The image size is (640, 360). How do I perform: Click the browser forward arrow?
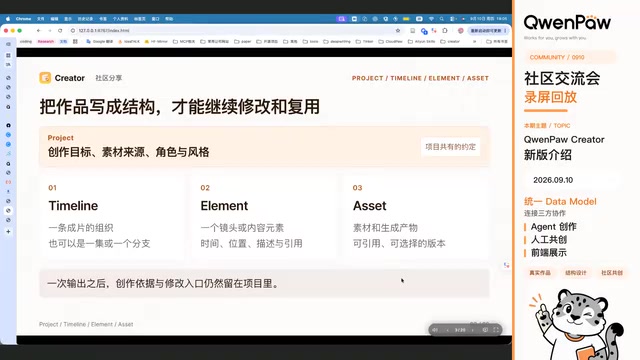[x=49, y=31]
